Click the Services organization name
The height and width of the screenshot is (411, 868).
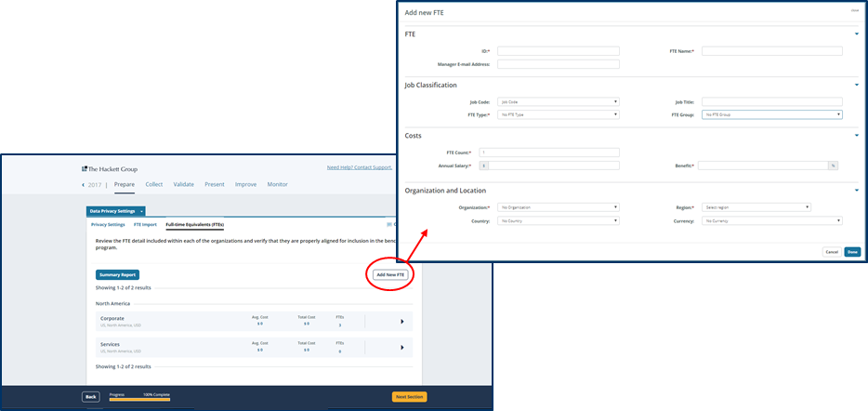click(x=111, y=345)
